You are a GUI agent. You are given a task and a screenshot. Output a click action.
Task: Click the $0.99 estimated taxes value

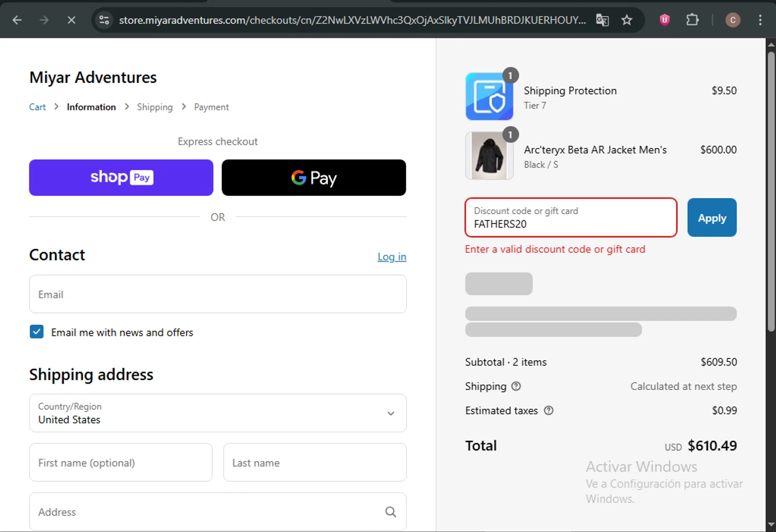click(x=724, y=411)
